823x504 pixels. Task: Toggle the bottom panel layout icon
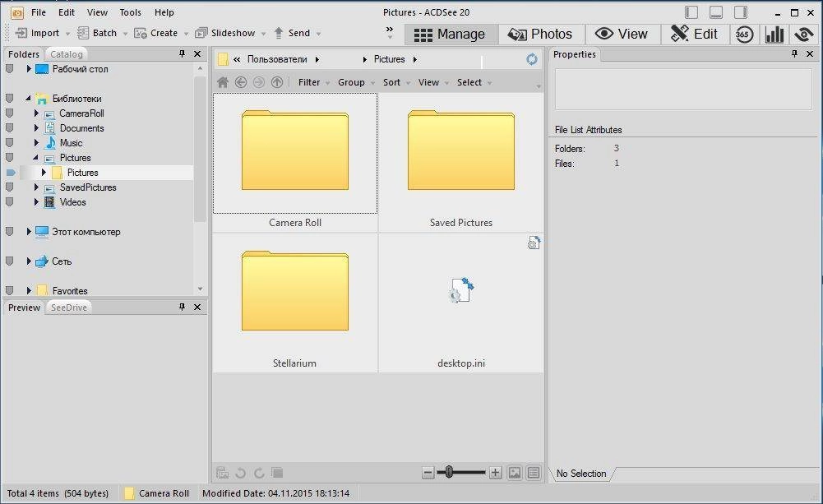pyautogui.click(x=716, y=12)
